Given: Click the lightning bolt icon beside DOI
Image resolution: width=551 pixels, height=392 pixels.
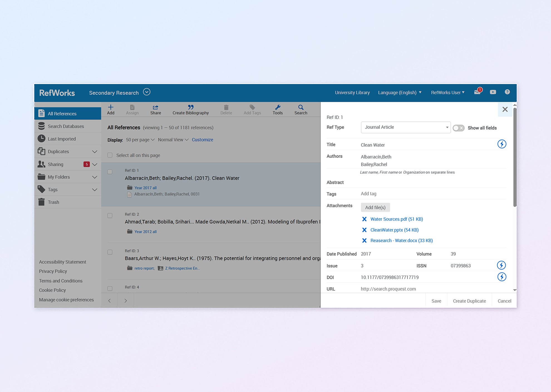Looking at the screenshot, I should click(501, 277).
